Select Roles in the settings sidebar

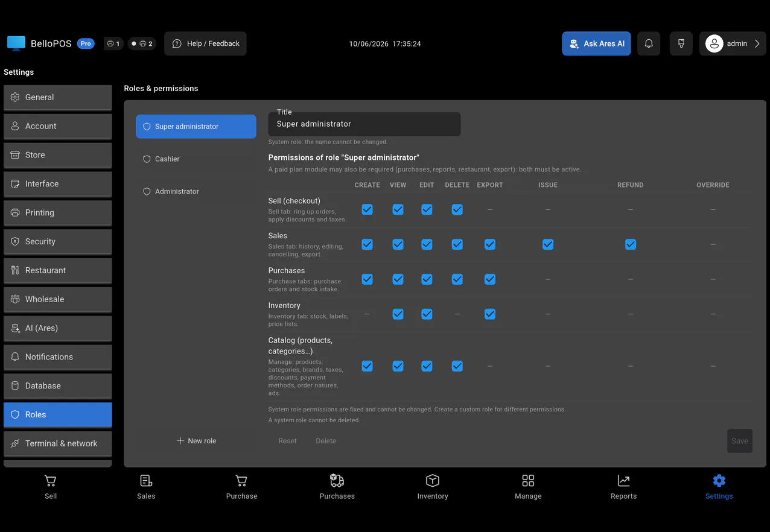[58, 415]
